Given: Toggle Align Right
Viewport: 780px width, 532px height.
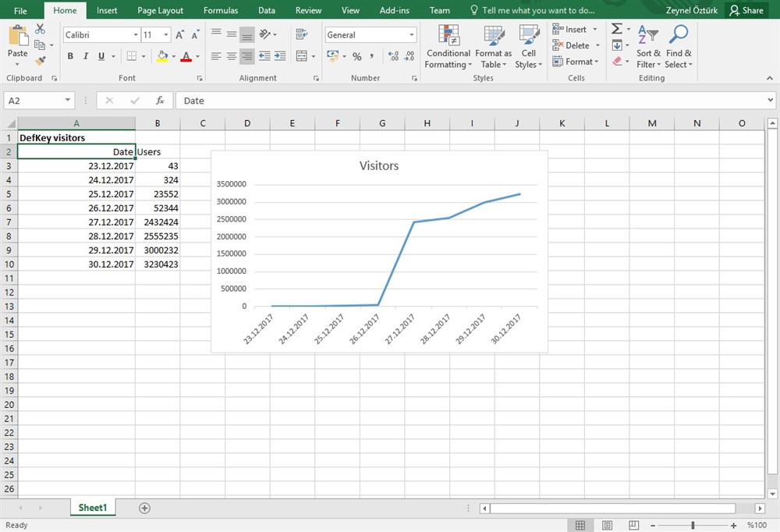Looking at the screenshot, I should (x=247, y=56).
